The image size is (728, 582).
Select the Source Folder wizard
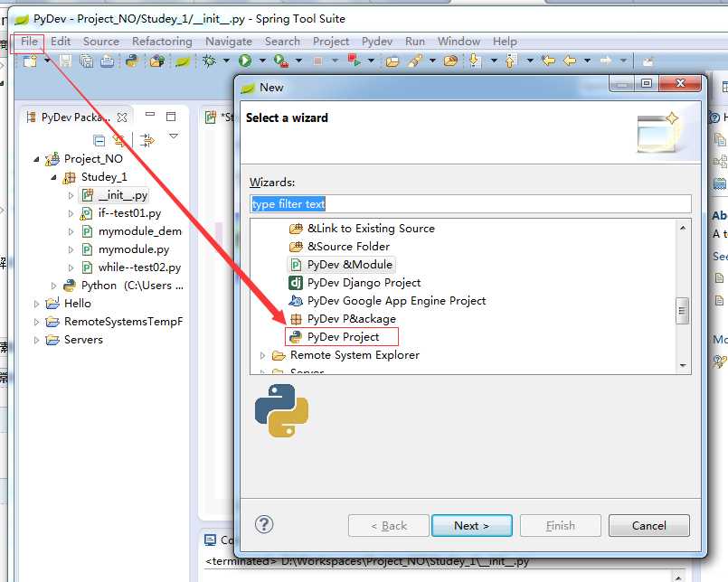(x=339, y=247)
